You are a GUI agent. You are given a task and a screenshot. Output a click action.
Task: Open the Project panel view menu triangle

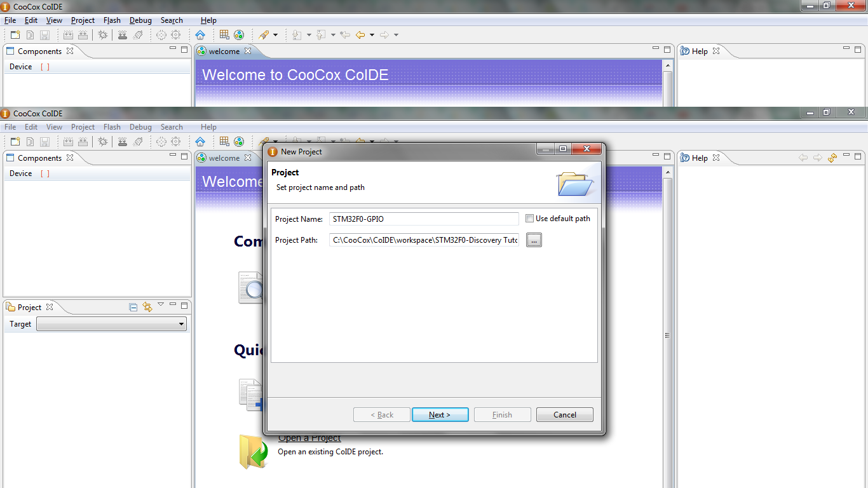[x=161, y=305]
